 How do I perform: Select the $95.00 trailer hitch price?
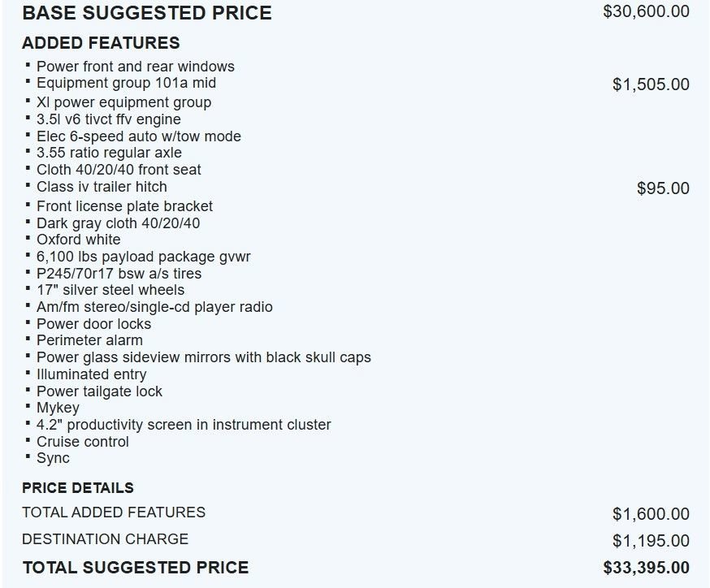(663, 188)
